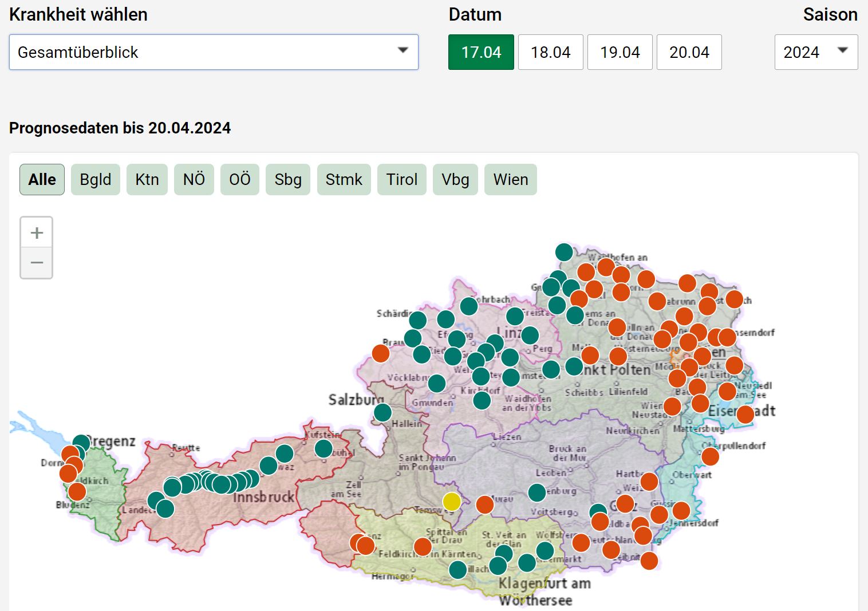Click the green station marker near Salzburg
Image resolution: width=868 pixels, height=611 pixels.
coord(382,412)
